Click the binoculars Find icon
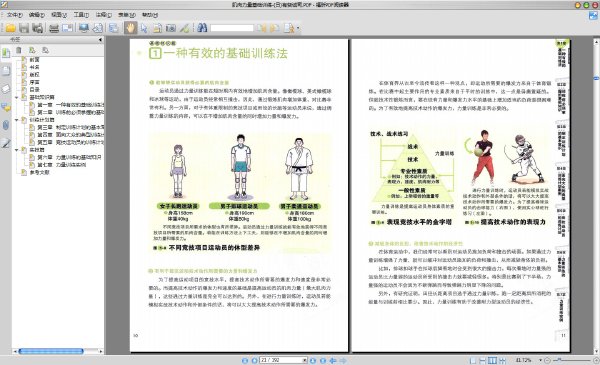Screen dimensions: 600x365 pyautogui.click(x=202, y=28)
